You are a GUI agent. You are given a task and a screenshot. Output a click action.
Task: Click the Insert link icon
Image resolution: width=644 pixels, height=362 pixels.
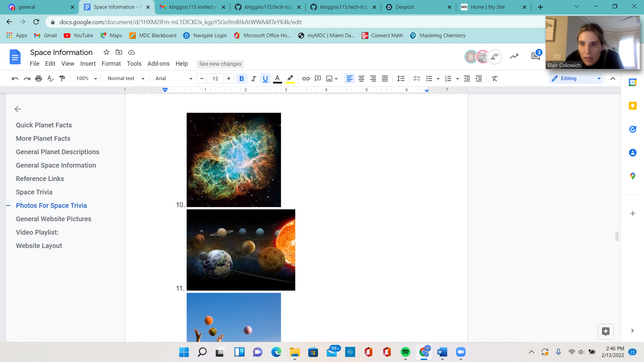point(306,78)
